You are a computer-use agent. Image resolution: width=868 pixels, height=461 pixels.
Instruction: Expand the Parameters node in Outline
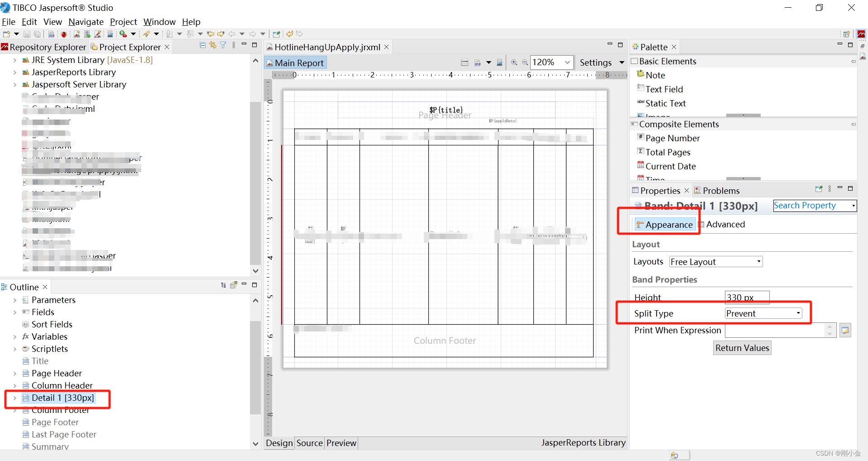pos(15,300)
